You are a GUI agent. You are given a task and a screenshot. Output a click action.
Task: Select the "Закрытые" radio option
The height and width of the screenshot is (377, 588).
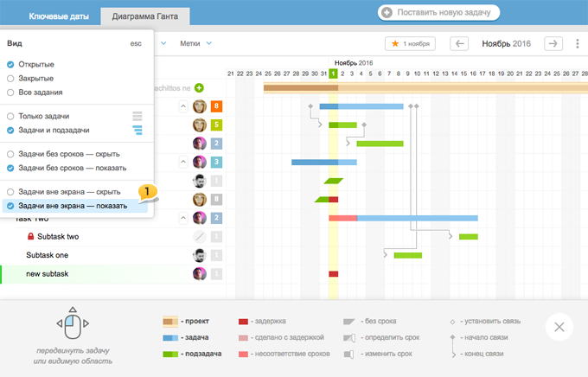[x=10, y=78]
